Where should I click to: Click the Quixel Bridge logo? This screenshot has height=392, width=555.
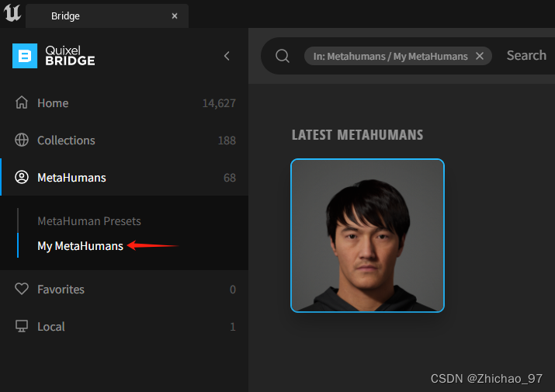(x=54, y=56)
